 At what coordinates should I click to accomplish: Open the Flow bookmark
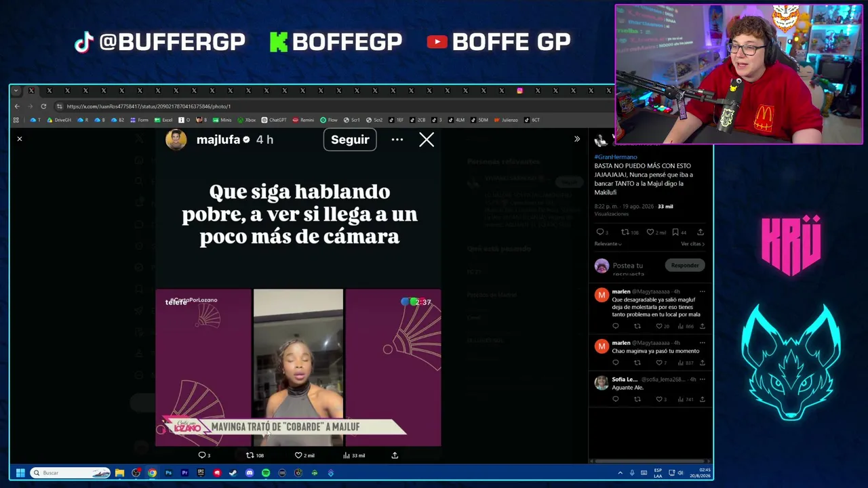click(329, 121)
